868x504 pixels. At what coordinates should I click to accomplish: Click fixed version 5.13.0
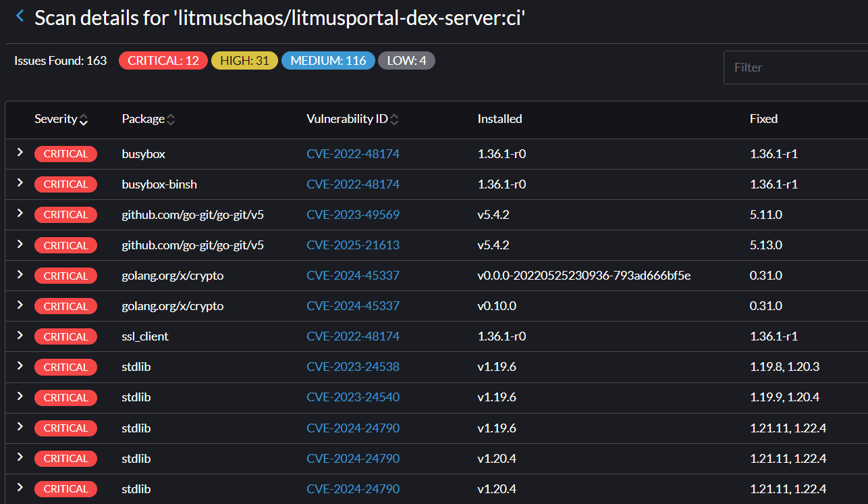(x=766, y=245)
